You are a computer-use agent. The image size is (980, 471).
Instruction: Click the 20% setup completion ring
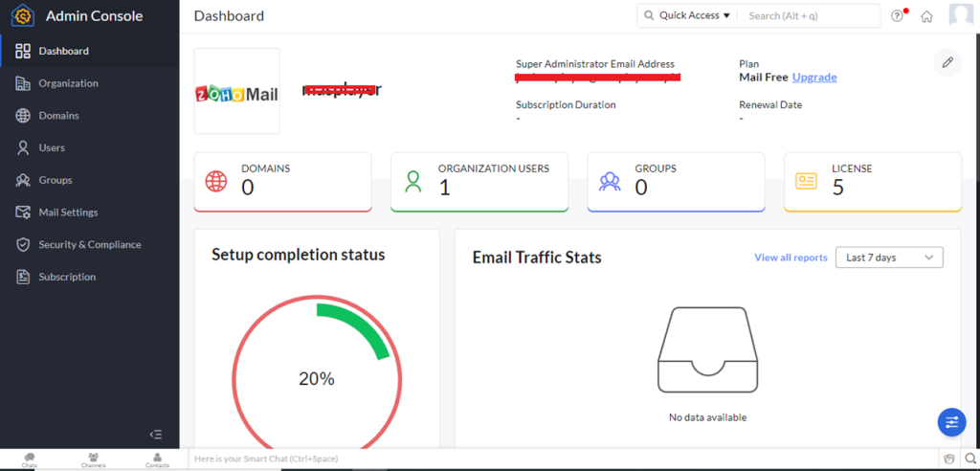[x=317, y=378]
